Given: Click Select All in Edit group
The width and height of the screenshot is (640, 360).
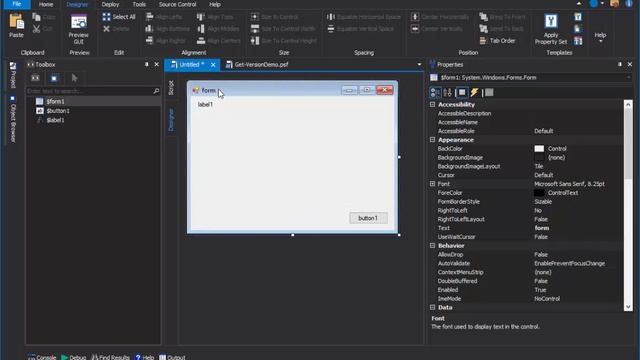Looking at the screenshot, I should click(119, 17).
